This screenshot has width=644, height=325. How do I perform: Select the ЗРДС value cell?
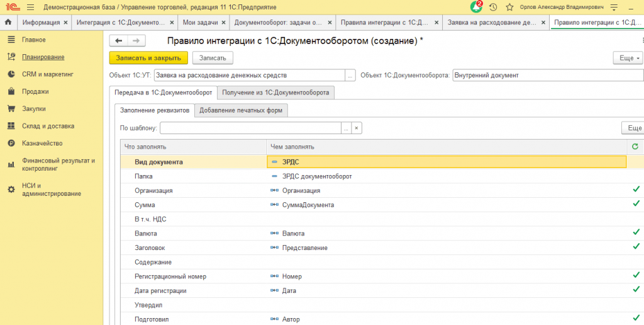(x=447, y=162)
